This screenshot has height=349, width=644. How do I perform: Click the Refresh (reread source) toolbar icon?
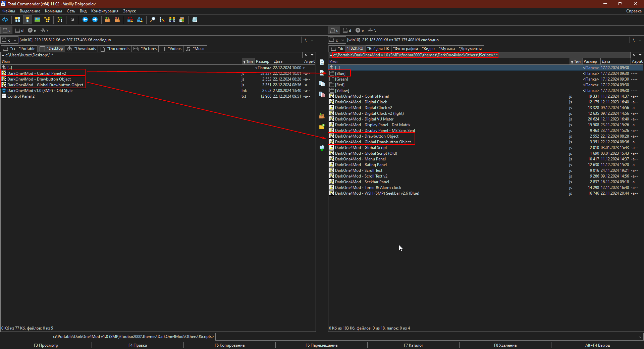(x=5, y=20)
